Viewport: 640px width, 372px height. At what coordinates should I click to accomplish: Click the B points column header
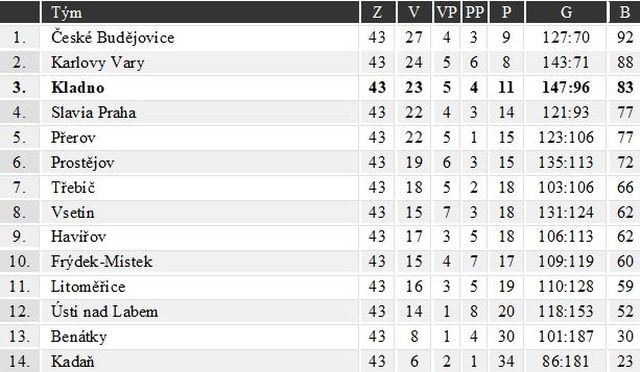tap(625, 13)
